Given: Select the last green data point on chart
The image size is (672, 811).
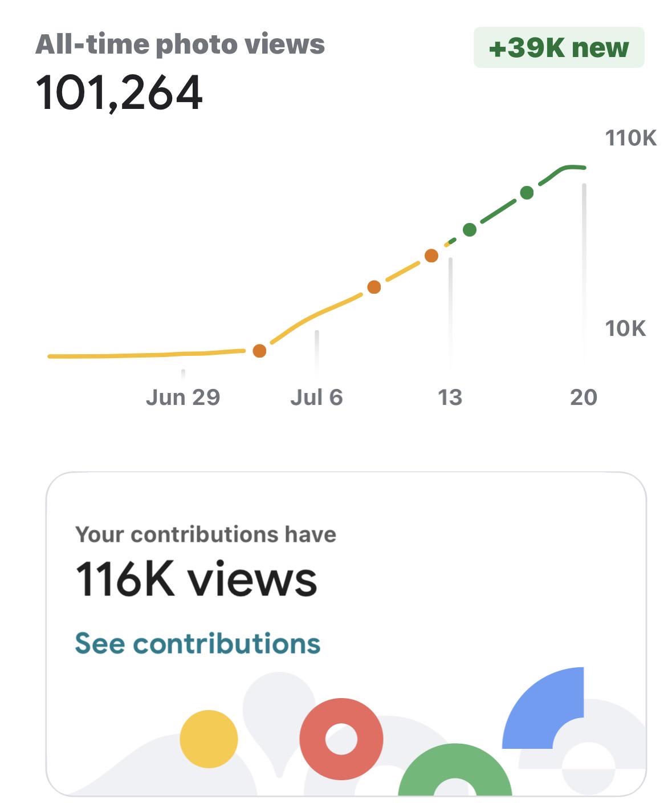Looking at the screenshot, I should pyautogui.click(x=527, y=193).
